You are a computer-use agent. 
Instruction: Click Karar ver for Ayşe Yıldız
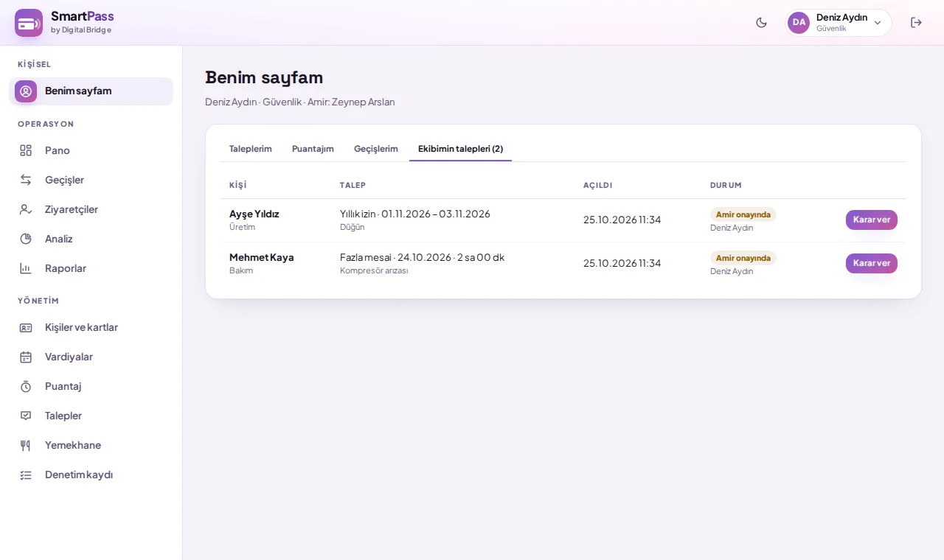coord(872,220)
